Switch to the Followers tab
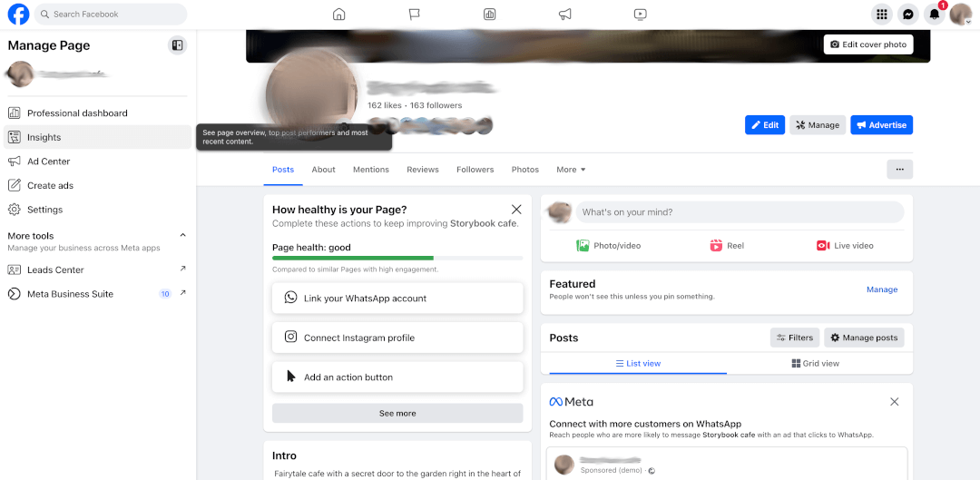This screenshot has height=480, width=980. click(x=475, y=170)
